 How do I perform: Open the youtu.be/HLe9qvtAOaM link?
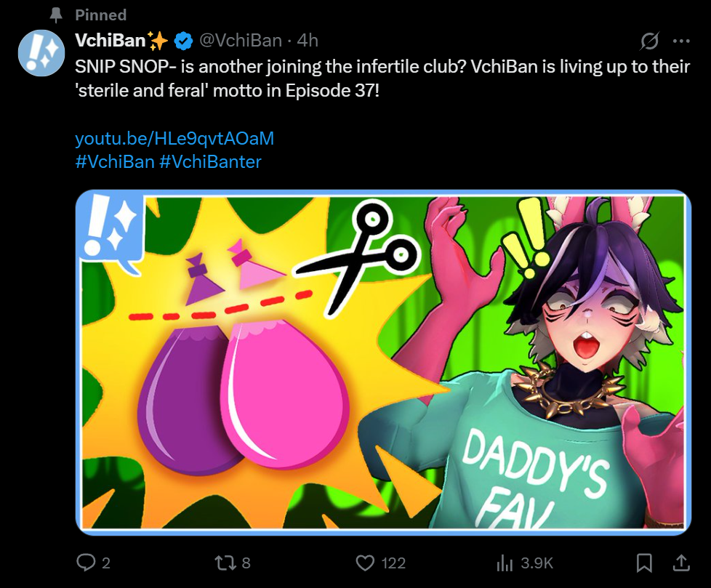(x=174, y=138)
